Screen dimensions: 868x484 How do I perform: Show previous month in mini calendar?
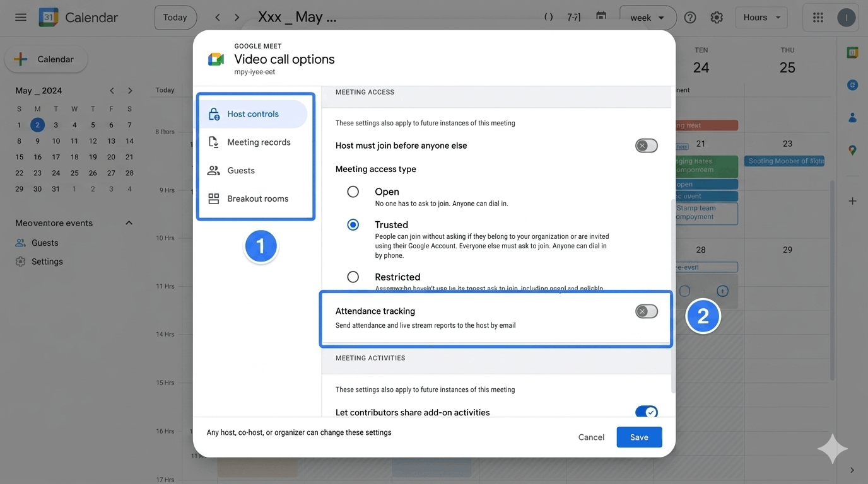point(112,91)
